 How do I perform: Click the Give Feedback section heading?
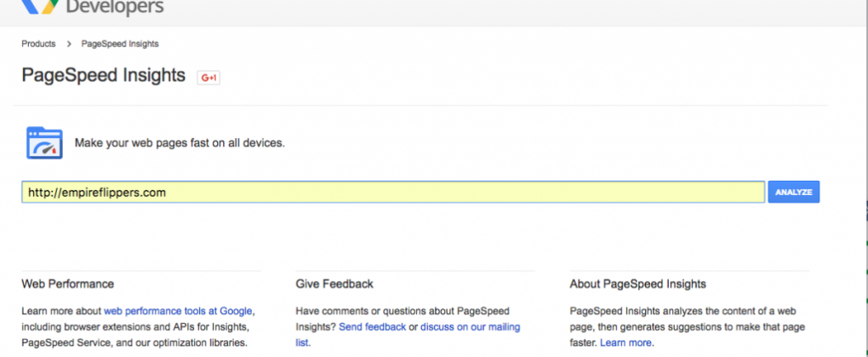click(334, 284)
